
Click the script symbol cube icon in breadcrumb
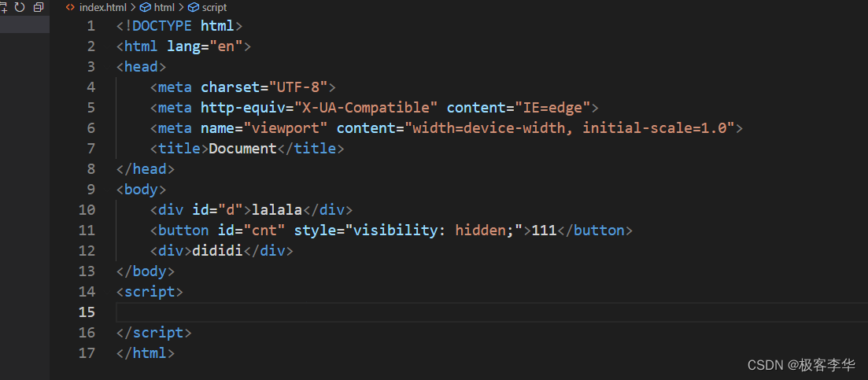click(194, 7)
